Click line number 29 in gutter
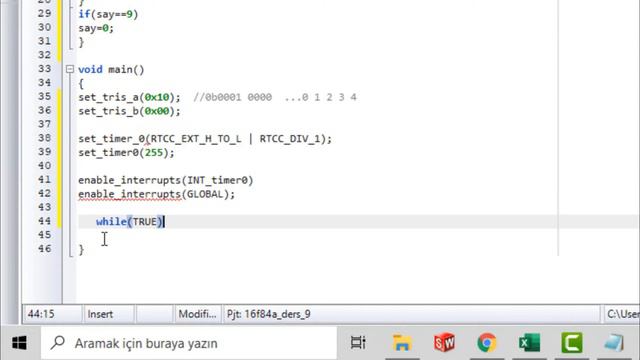640x360 pixels. click(44, 13)
